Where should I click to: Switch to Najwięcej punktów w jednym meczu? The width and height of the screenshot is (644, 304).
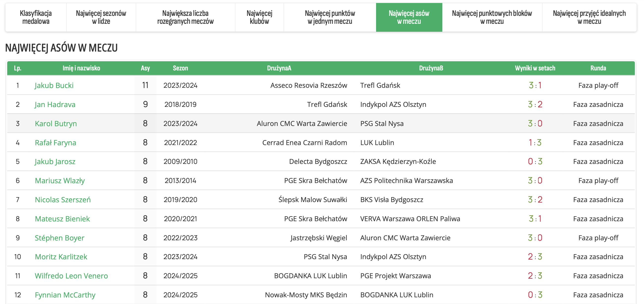[330, 17]
